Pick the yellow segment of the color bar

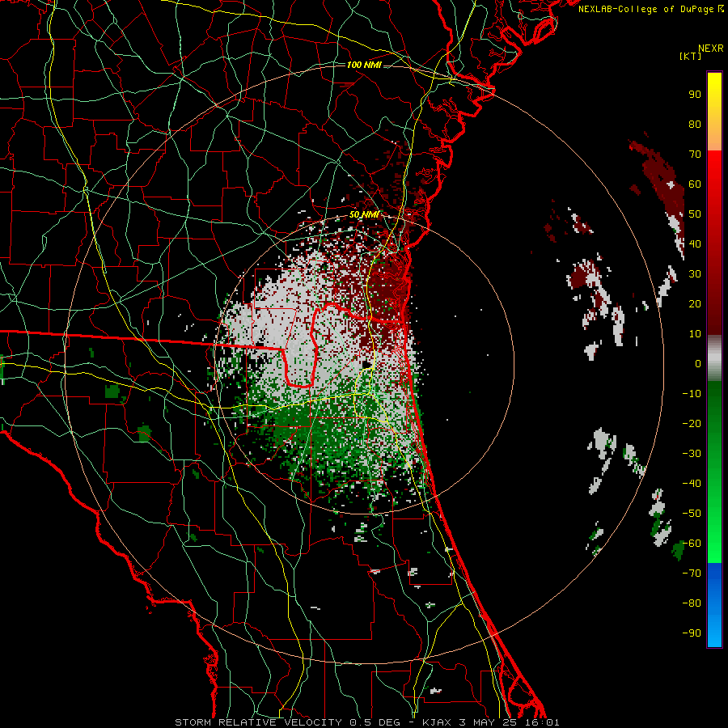pos(714,112)
